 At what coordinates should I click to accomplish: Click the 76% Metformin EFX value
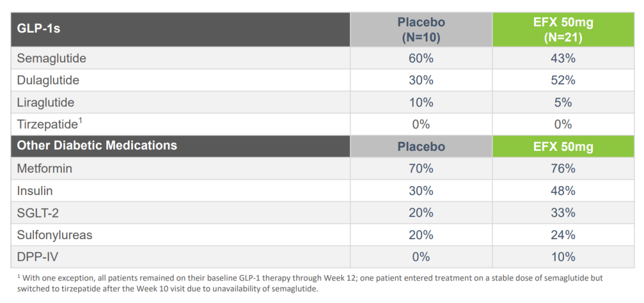563,169
